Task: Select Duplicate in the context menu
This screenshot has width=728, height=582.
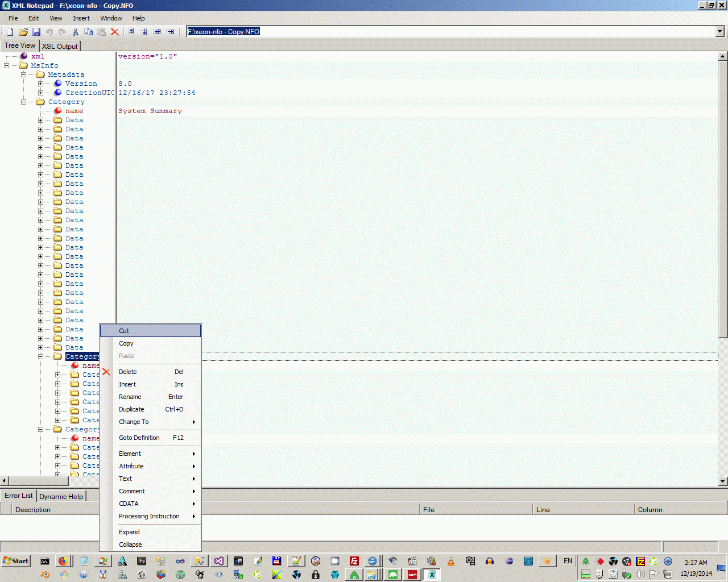Action: tap(151, 409)
